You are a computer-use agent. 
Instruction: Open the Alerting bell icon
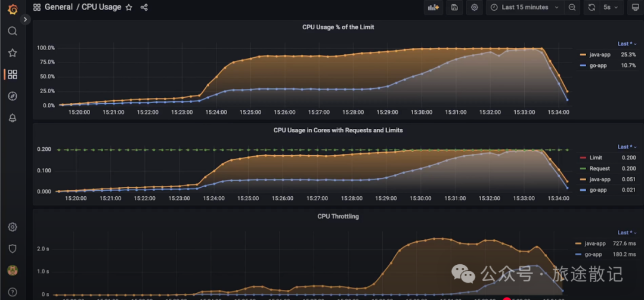pyautogui.click(x=13, y=118)
